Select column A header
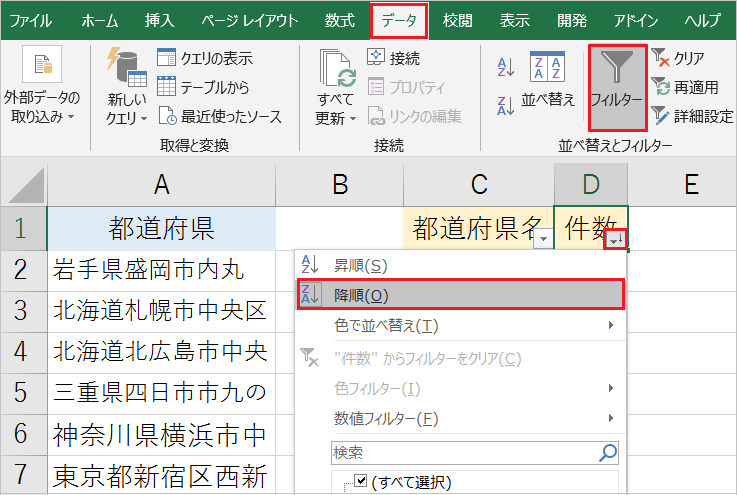 (x=161, y=185)
